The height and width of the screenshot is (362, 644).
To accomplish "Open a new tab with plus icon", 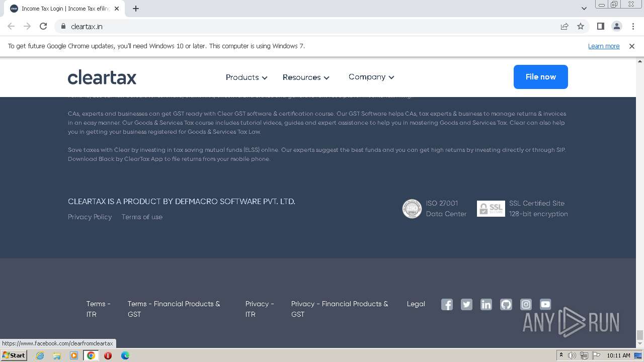I will (x=136, y=9).
